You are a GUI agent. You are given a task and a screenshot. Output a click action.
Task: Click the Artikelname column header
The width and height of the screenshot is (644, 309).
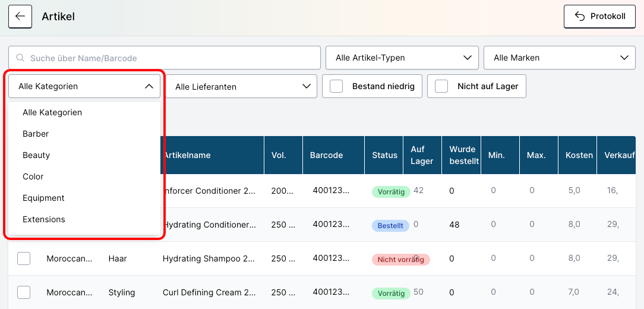[187, 155]
